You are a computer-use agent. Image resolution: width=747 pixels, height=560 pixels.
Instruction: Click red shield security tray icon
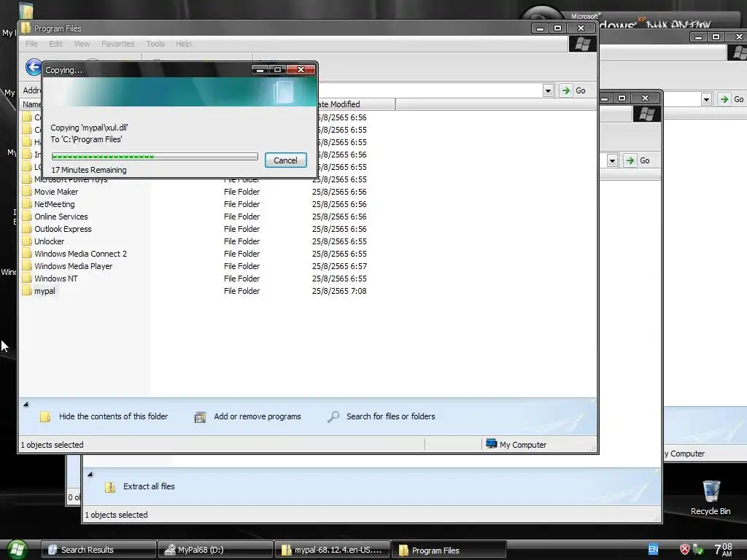click(x=684, y=549)
